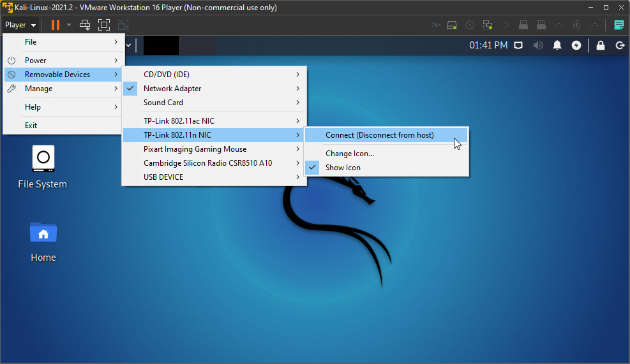Click the Send Ctrl+Alt+Del toolbar icon
This screenshot has width=630, height=364.
coord(85,25)
